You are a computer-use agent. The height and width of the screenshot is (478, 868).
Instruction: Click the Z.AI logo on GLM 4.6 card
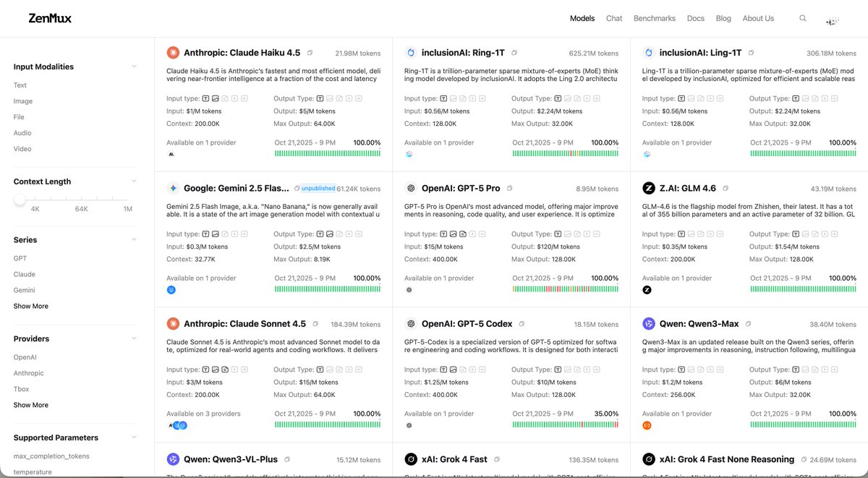[x=649, y=188]
